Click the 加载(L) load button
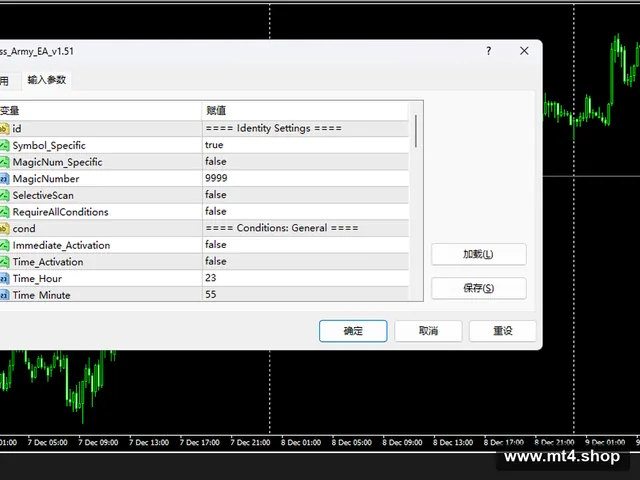The width and height of the screenshot is (640, 480). pos(478,254)
